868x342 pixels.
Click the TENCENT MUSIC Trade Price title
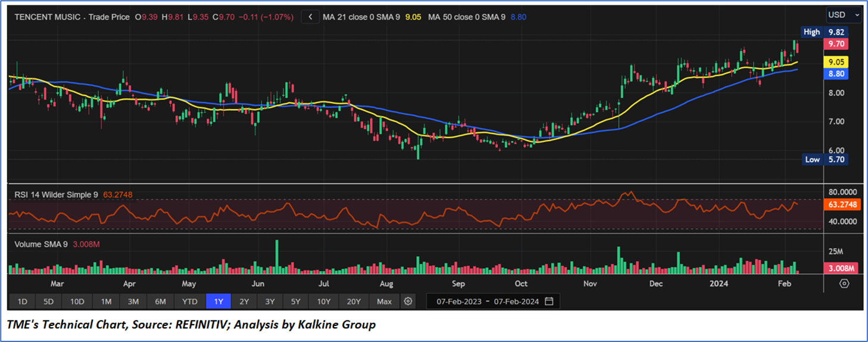(x=72, y=17)
